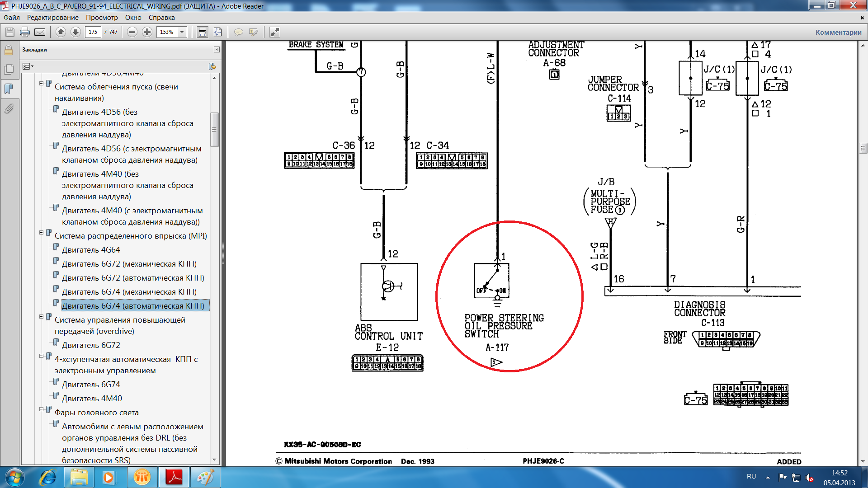
Task: Click the Print file icon
Action: pyautogui.click(x=25, y=32)
